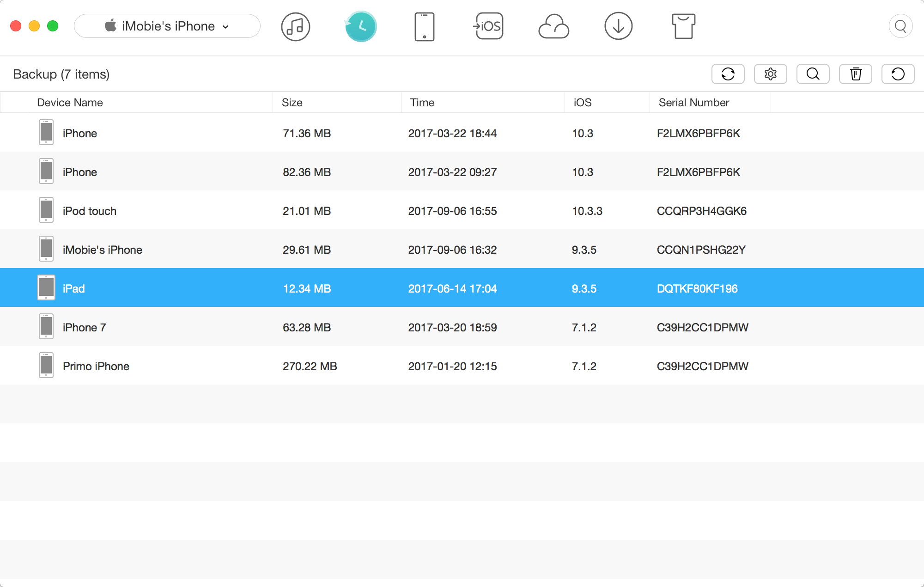The width and height of the screenshot is (924, 587).
Task: Click the iPhone 7 device thumbnail icon
Action: (46, 326)
